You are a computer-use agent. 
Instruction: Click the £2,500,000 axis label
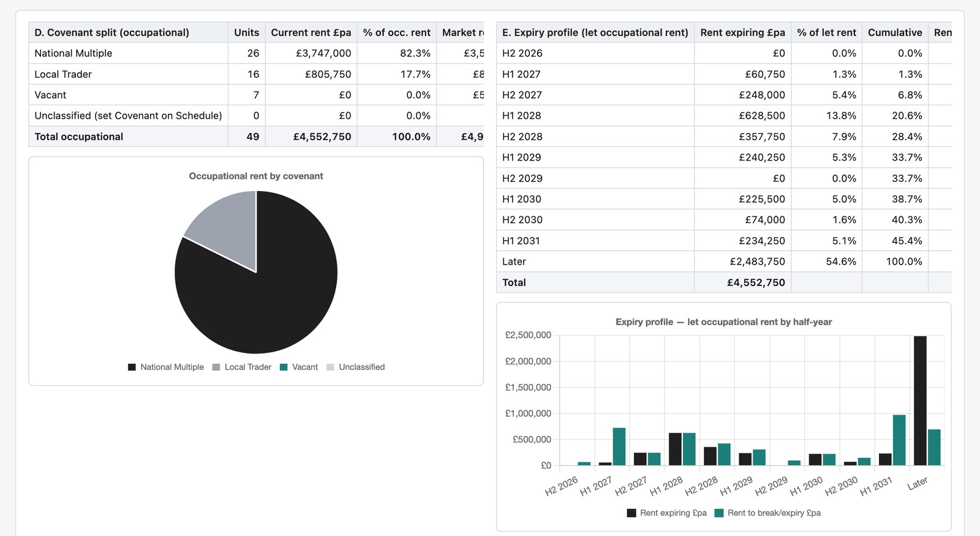[528, 335]
